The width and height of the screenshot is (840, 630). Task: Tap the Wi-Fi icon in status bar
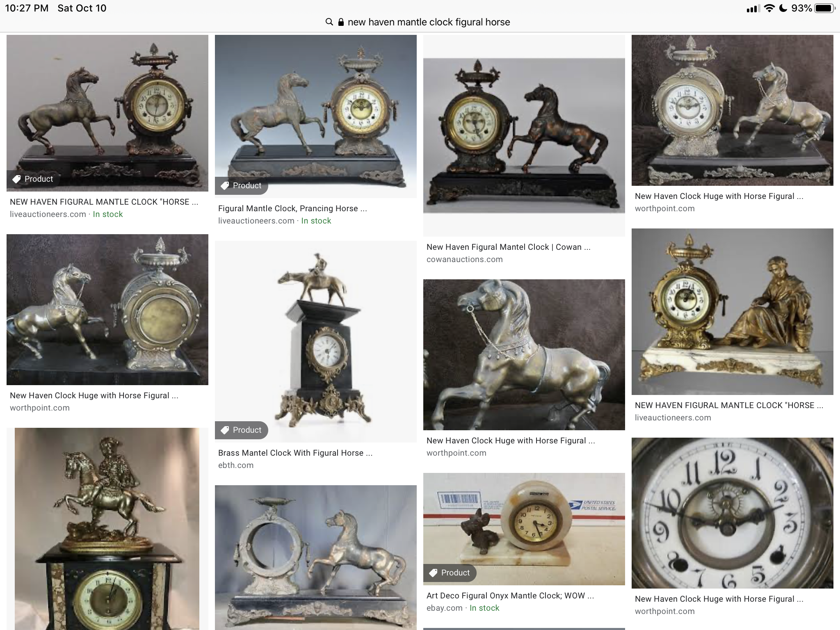click(x=769, y=8)
